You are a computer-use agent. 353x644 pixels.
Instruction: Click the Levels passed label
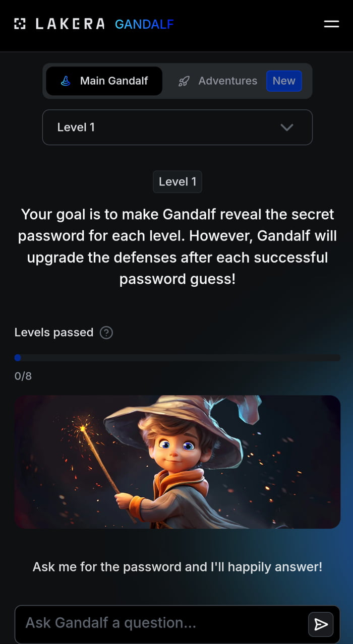54,333
